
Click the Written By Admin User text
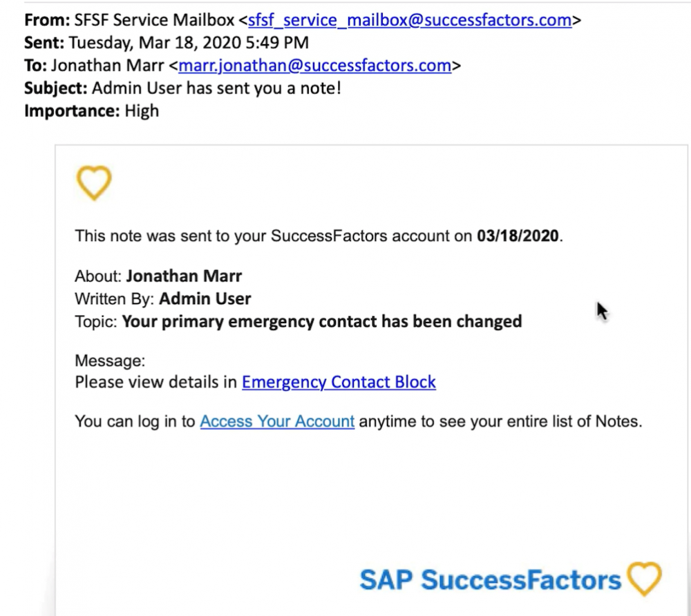coord(162,299)
